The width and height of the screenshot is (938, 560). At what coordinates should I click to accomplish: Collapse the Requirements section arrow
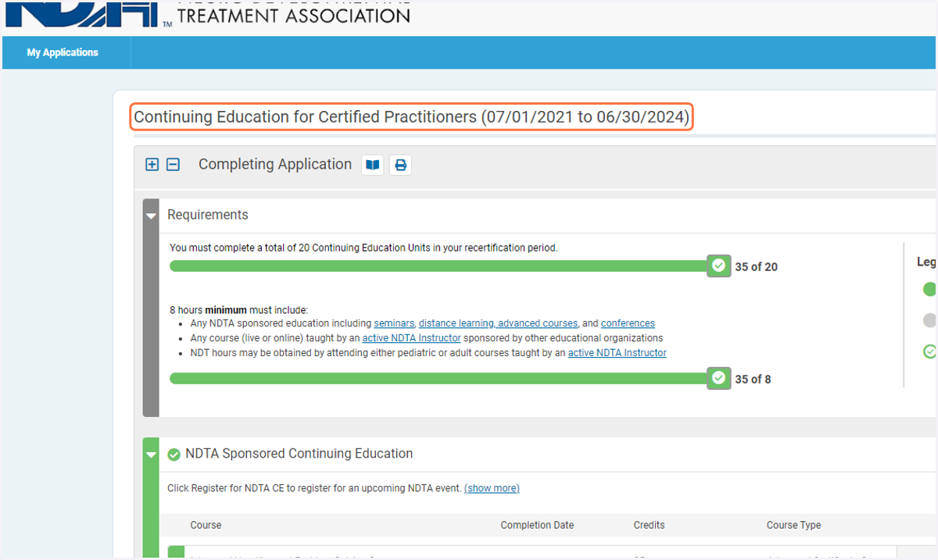152,216
